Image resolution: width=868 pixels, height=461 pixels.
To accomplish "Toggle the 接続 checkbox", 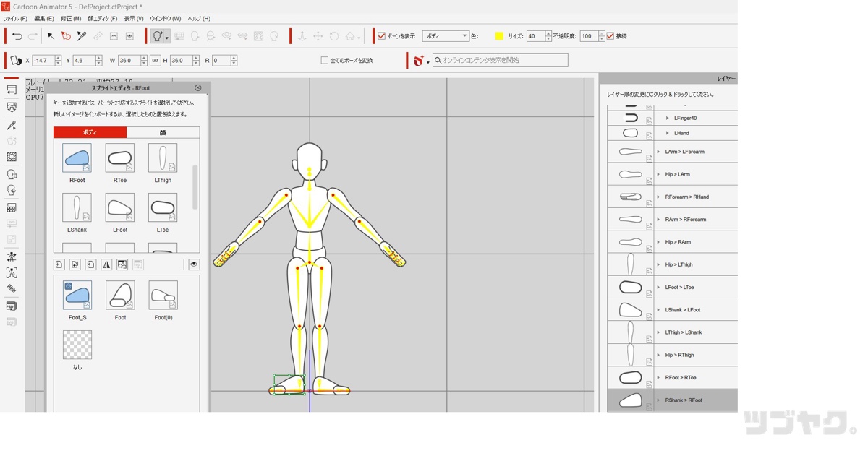I will point(610,36).
